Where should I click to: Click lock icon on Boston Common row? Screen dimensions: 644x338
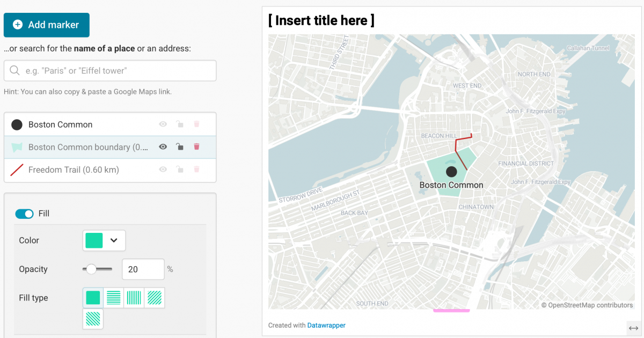(180, 124)
